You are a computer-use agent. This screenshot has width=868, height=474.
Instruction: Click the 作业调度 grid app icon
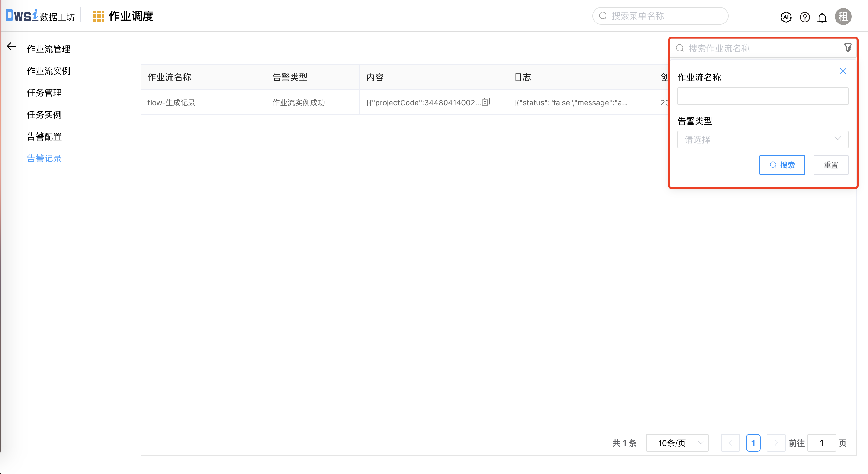point(98,16)
